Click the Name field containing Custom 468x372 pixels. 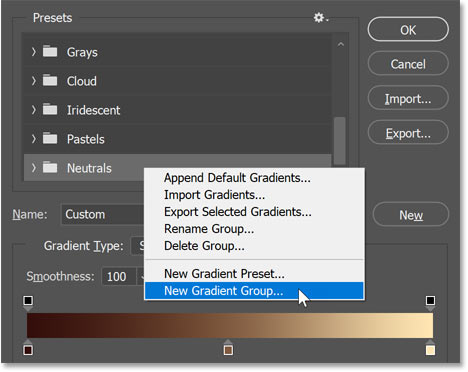pos(103,214)
